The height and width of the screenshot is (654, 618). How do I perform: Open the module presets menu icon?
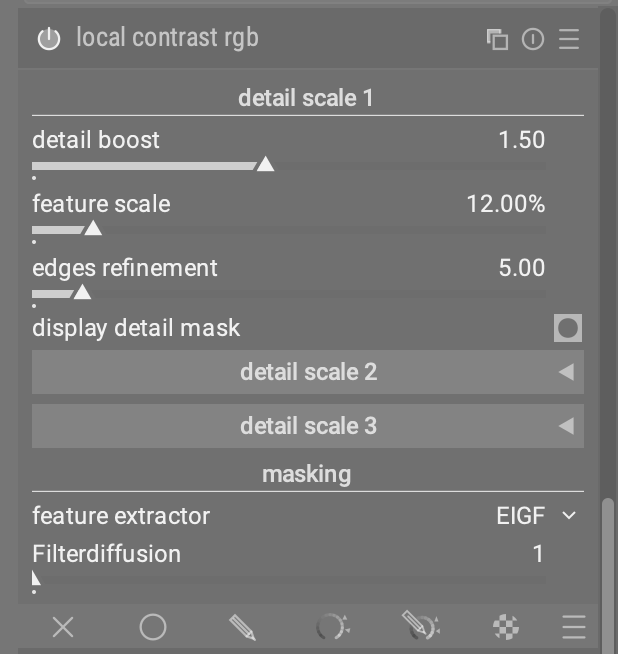click(569, 39)
